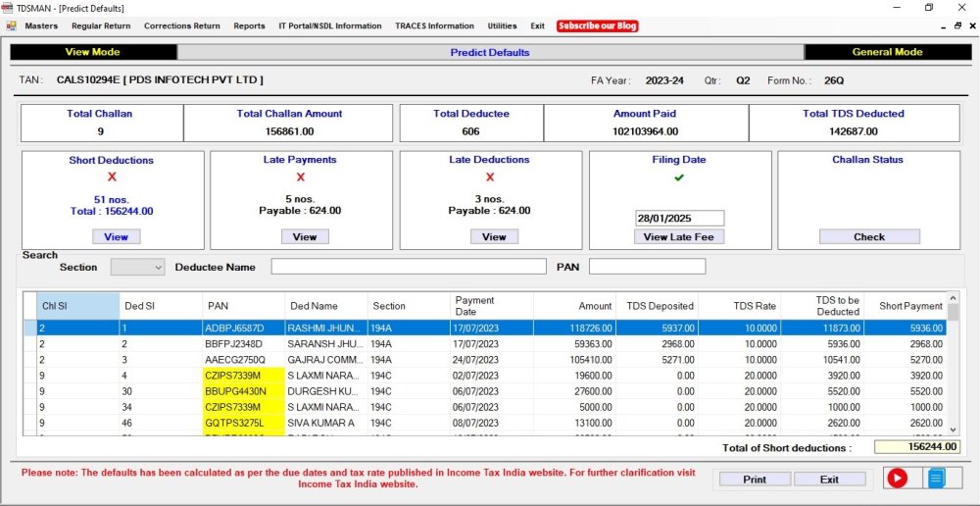Open the TRACES Information menu
The height and width of the screenshot is (506, 980).
tap(434, 26)
